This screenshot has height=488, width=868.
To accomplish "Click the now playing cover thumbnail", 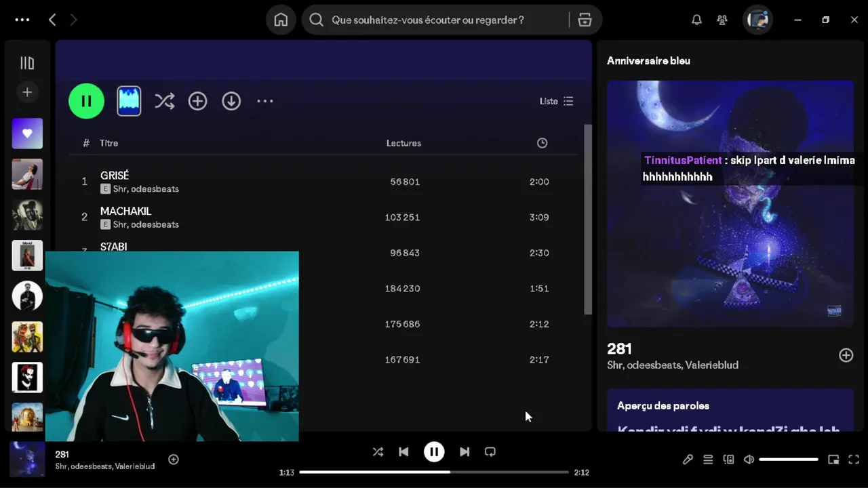I will point(27,460).
